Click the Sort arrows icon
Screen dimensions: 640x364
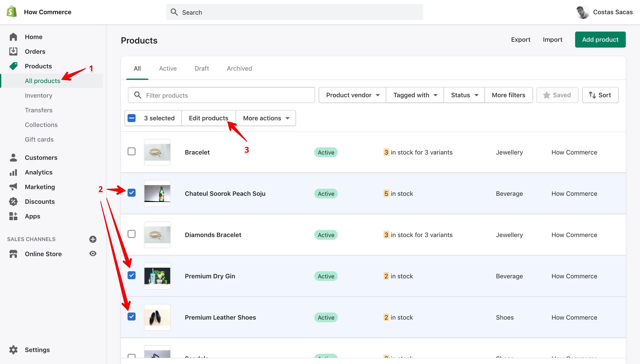tap(592, 95)
